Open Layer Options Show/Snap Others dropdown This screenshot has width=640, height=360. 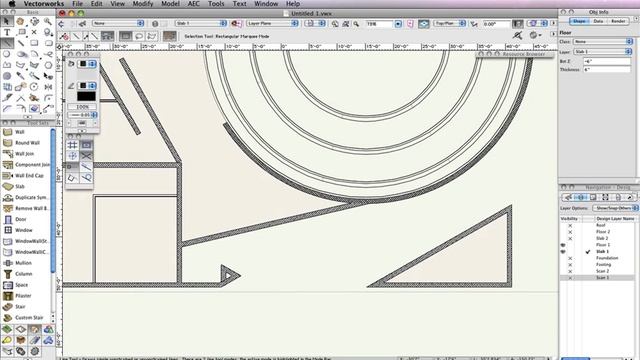[x=616, y=208]
